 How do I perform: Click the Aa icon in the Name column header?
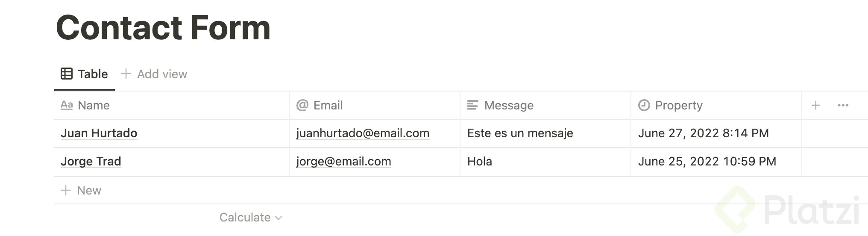pos(67,105)
